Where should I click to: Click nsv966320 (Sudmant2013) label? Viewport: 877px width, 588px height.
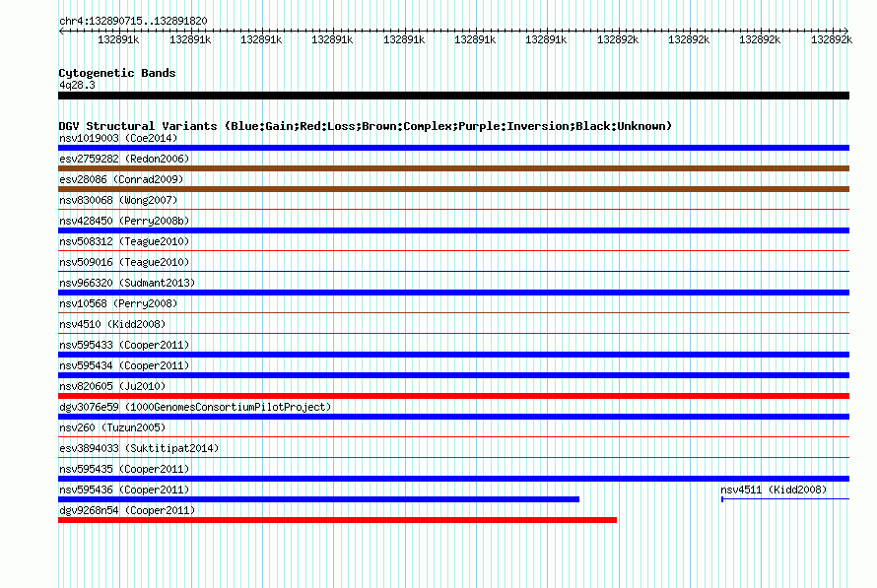coord(127,283)
